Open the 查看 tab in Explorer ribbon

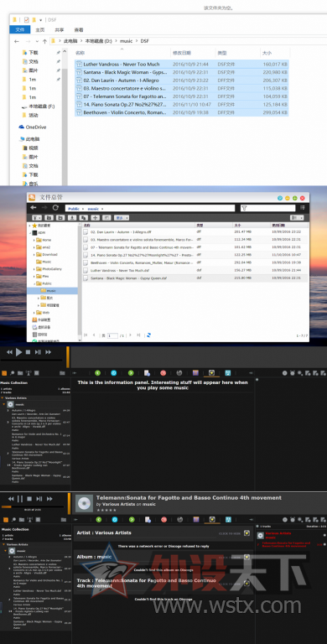coord(79,30)
